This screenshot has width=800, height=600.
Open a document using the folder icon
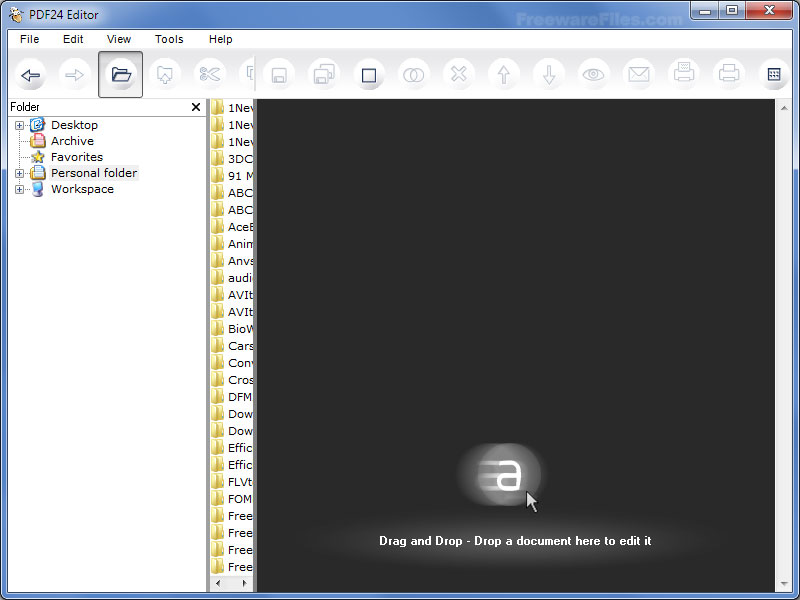tap(120, 73)
